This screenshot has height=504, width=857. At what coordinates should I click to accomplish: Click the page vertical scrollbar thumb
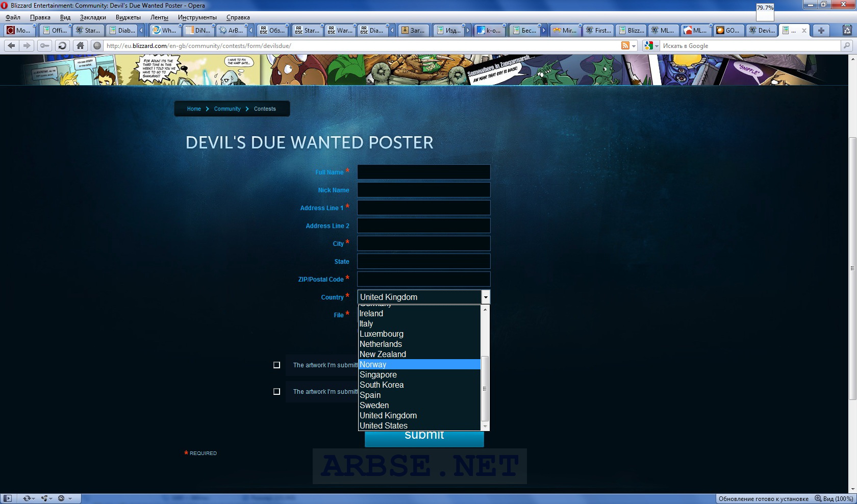tap(852, 268)
